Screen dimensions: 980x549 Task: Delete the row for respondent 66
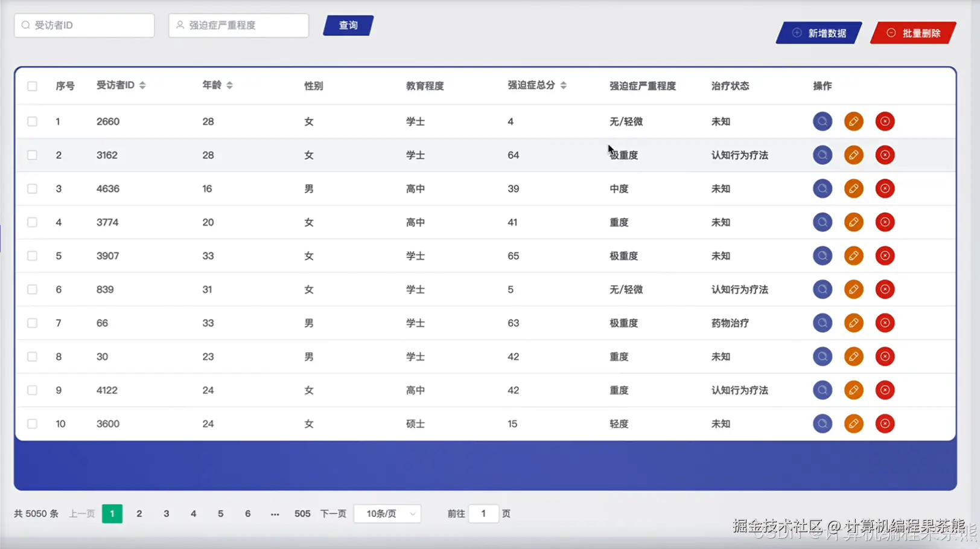(x=885, y=323)
